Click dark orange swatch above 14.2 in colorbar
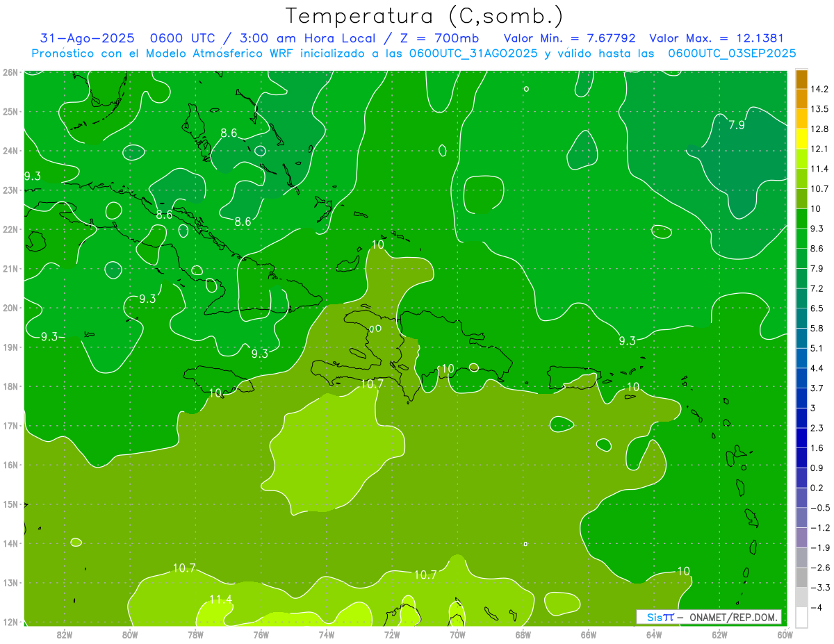Image resolution: width=834 pixels, height=644 pixels. pyautogui.click(x=801, y=79)
